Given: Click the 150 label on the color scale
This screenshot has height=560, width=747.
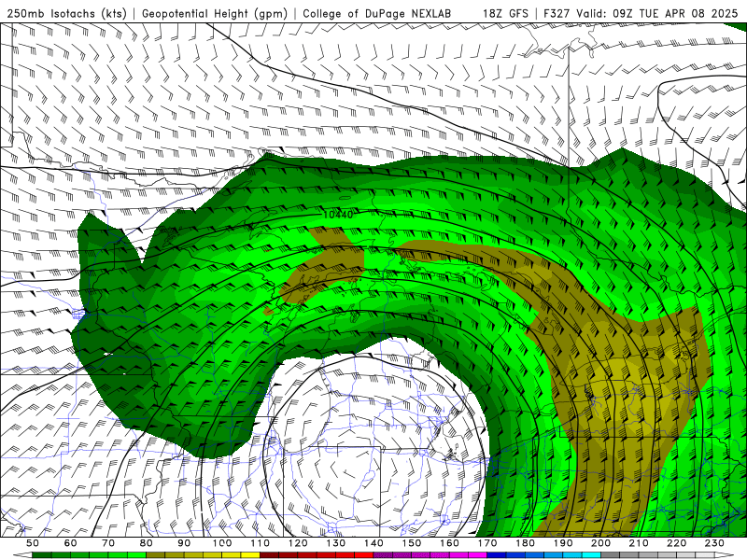Looking at the screenshot, I should click(412, 543).
